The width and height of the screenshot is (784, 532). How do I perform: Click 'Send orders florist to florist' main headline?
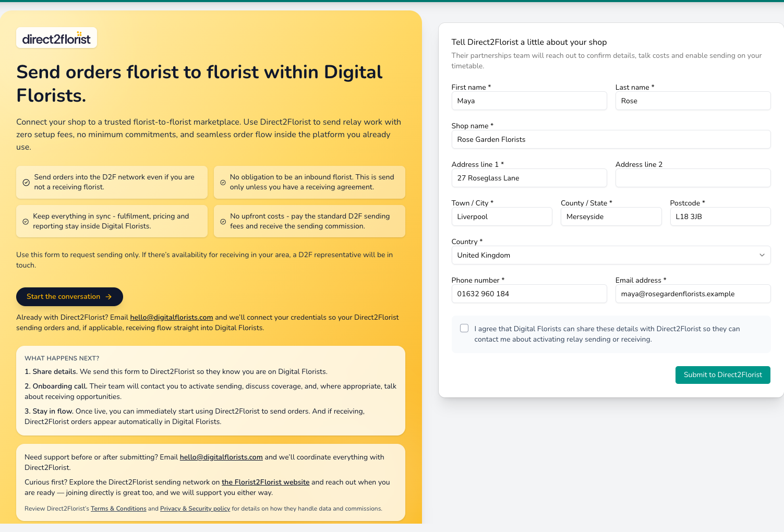(199, 83)
